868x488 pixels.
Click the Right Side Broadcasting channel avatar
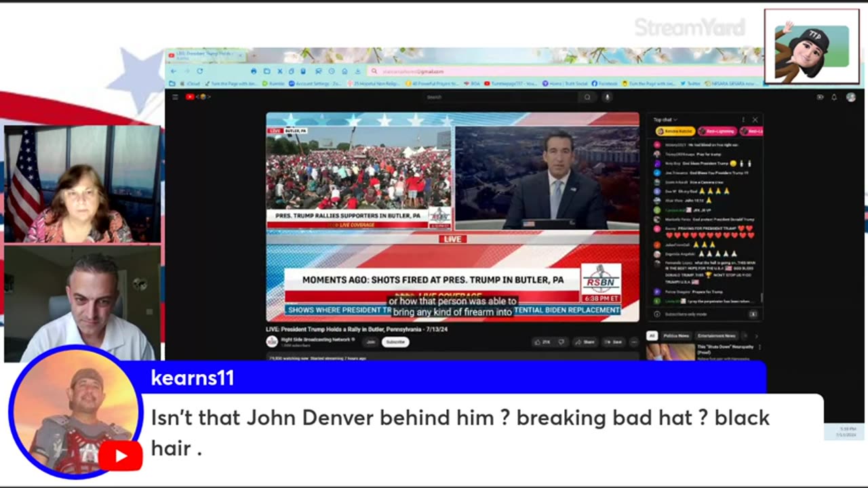(x=272, y=342)
